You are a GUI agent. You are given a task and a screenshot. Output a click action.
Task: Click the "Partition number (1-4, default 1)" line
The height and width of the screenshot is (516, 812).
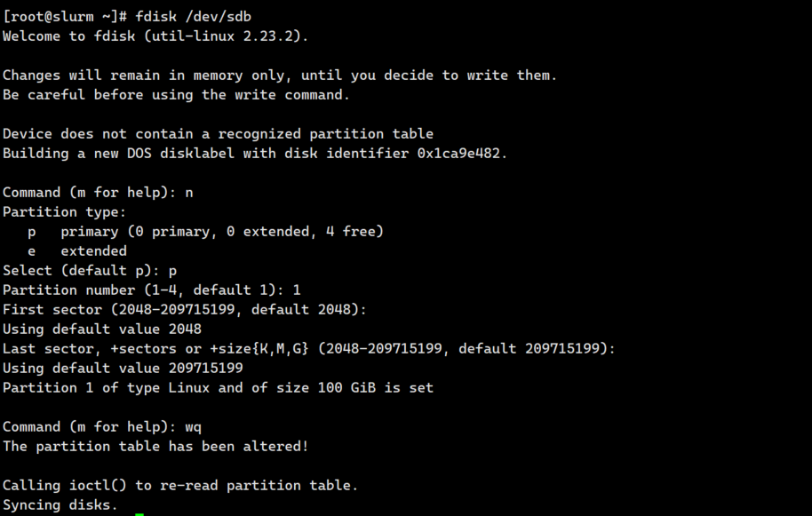[151, 290]
